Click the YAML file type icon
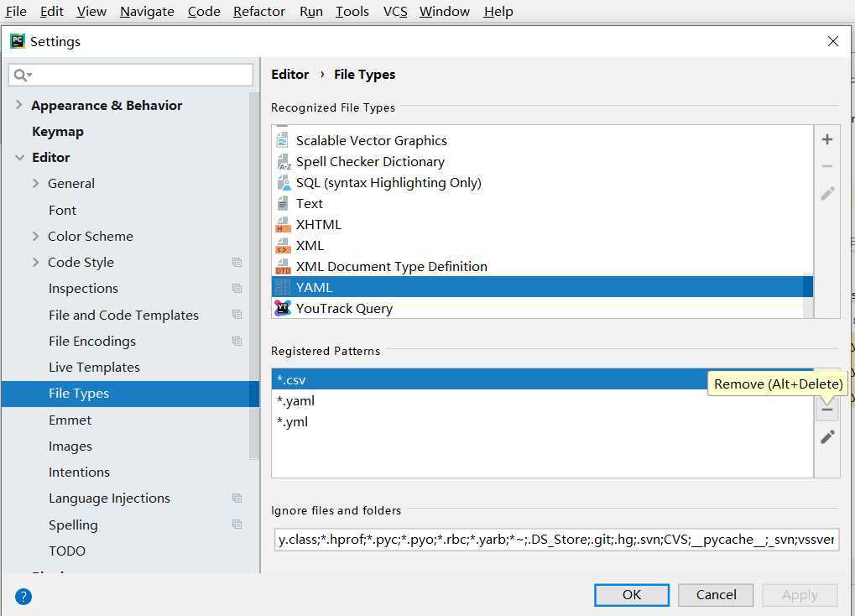This screenshot has height=616, width=855. pyautogui.click(x=283, y=287)
